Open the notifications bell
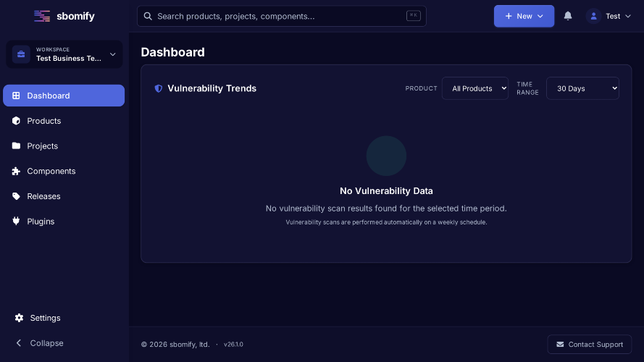 [x=568, y=16]
